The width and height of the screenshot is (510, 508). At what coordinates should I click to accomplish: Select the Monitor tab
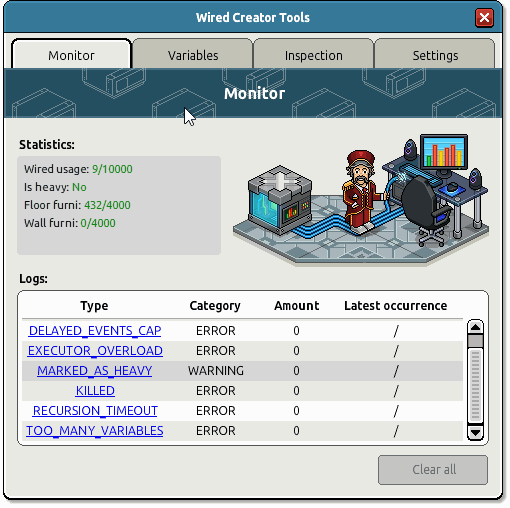[71, 54]
